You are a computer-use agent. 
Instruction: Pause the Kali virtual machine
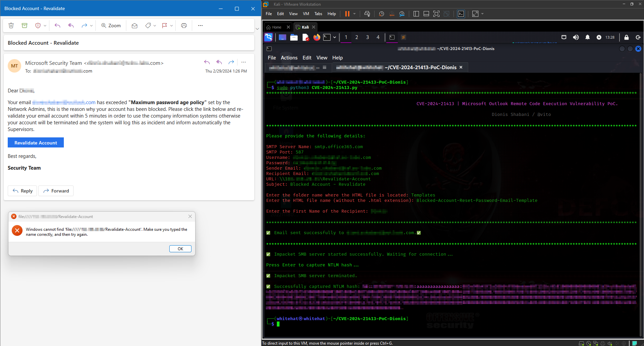pos(347,14)
